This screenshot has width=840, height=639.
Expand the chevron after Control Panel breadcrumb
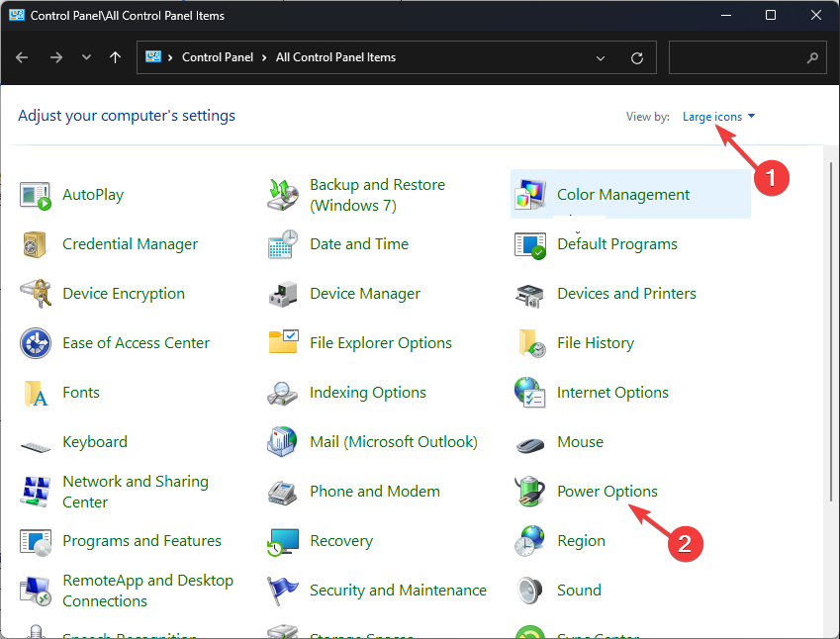265,58
